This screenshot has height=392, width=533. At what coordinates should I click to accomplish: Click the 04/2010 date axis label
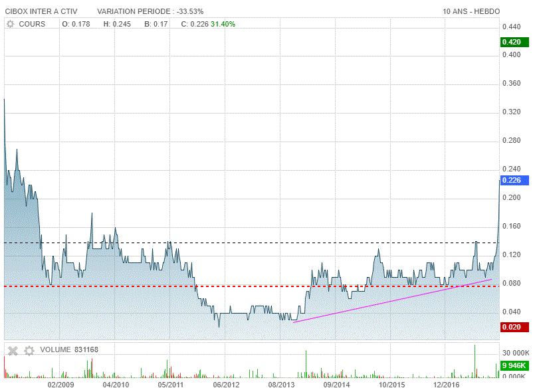(x=116, y=385)
